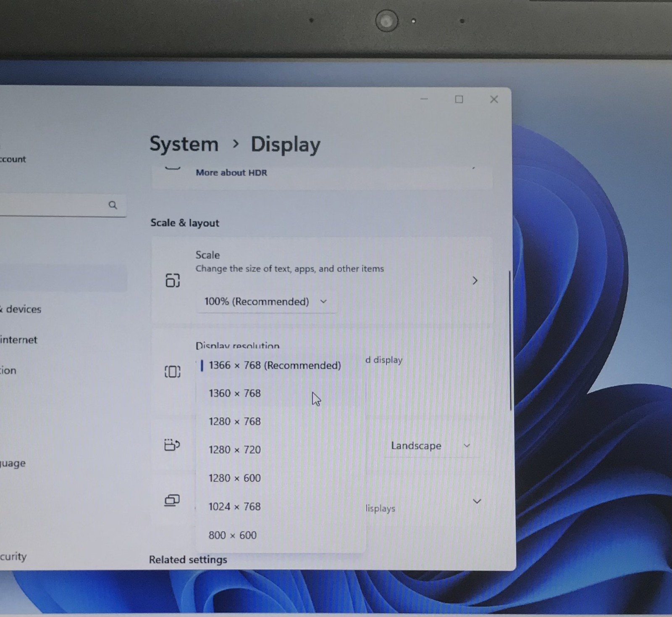Click the Display resolution icon

173,372
